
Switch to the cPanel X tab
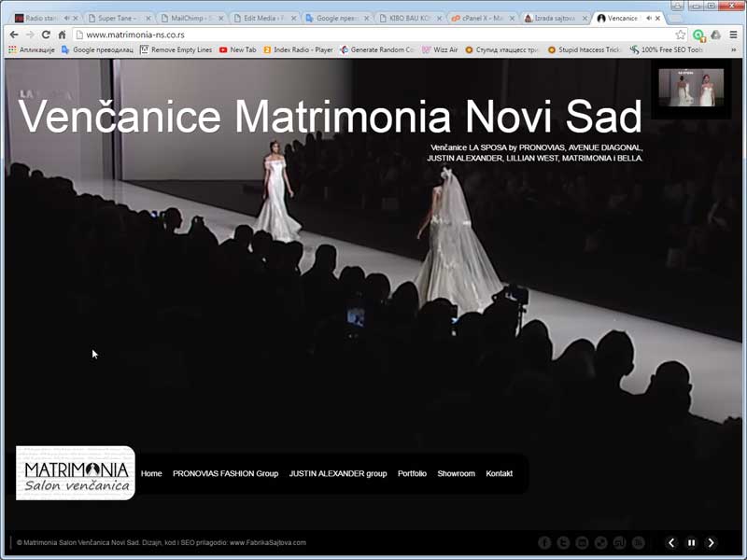(x=481, y=18)
